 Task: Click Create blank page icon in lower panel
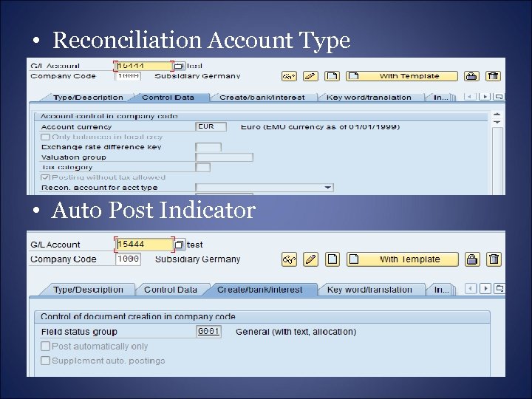point(332,259)
